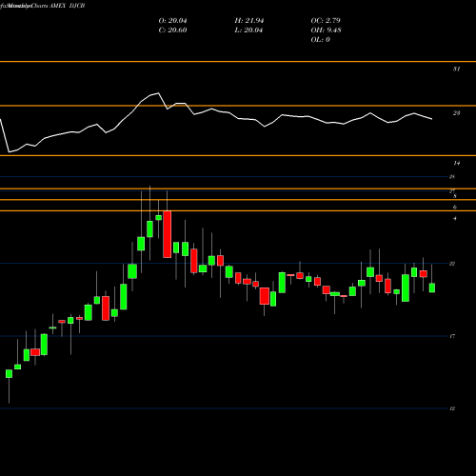Click the 'AMEX DJCB' chart title

(68, 6)
